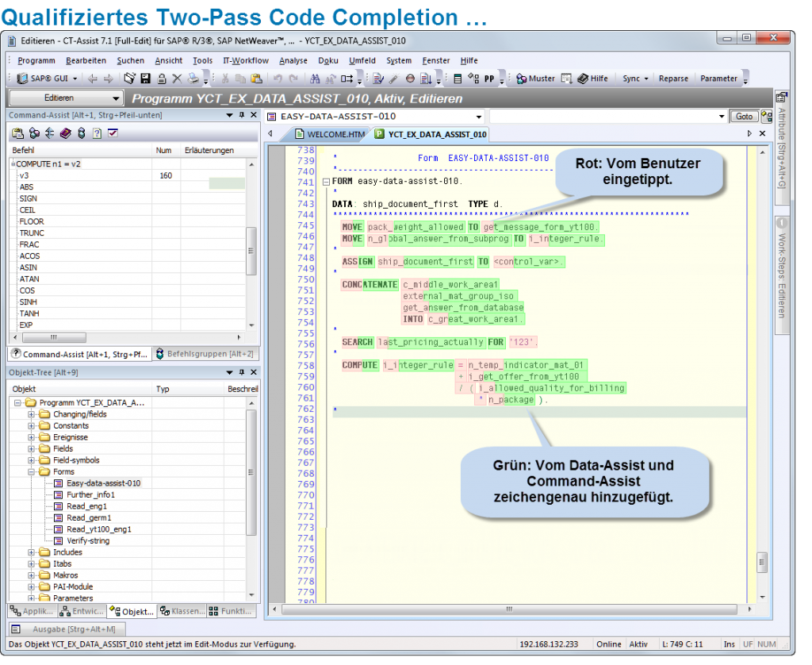Open the help icon in the Command-Assist panel
This screenshot has width=812, height=665.
click(x=98, y=133)
